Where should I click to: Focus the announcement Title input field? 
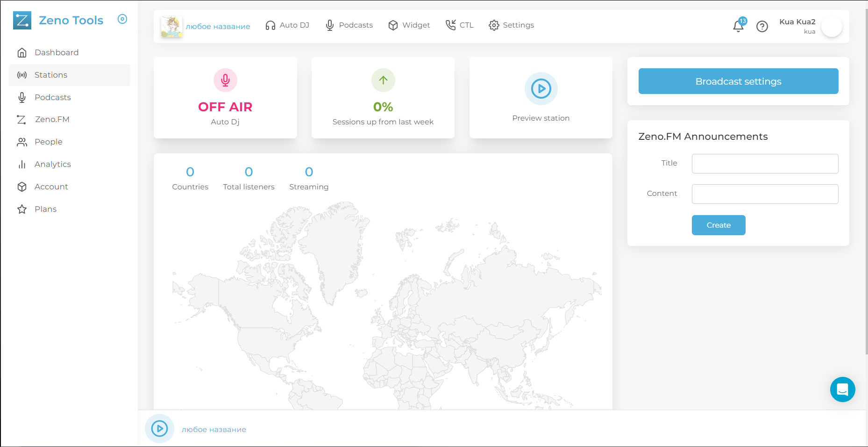765,164
